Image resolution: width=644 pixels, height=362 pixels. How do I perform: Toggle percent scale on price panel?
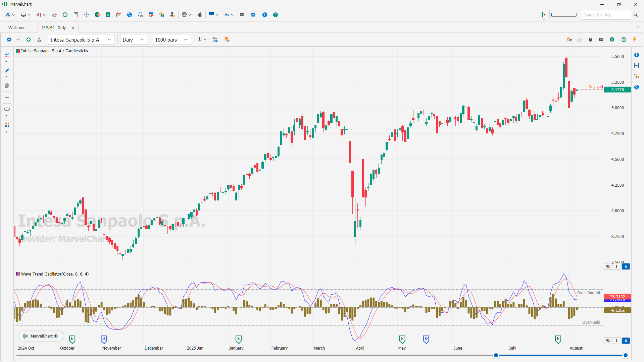[608, 267]
